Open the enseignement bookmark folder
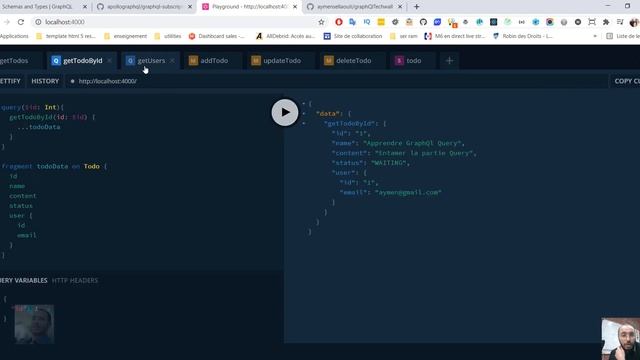640x360 pixels. pos(125,36)
